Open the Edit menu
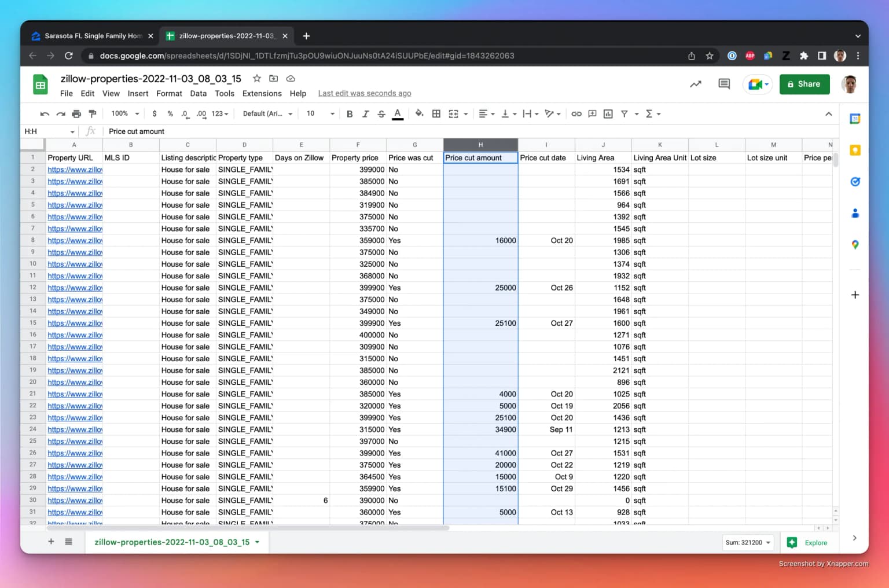 (87, 94)
